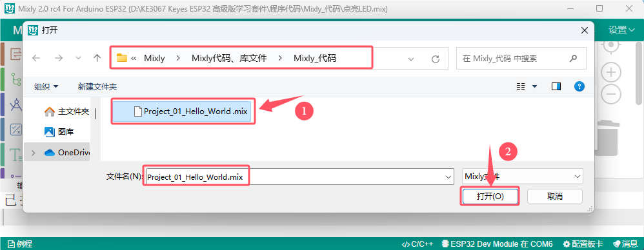Open 消息 messages panel
The width and height of the screenshot is (644, 250).
pyautogui.click(x=625, y=244)
